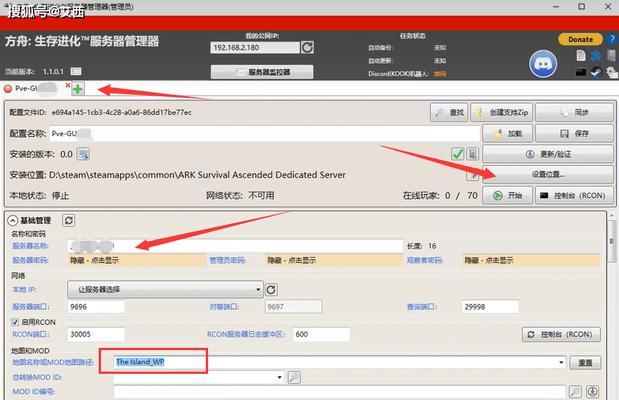The image size is (619, 400).
Task: Open the mod details icon beside green checkmark
Action: click(473, 154)
